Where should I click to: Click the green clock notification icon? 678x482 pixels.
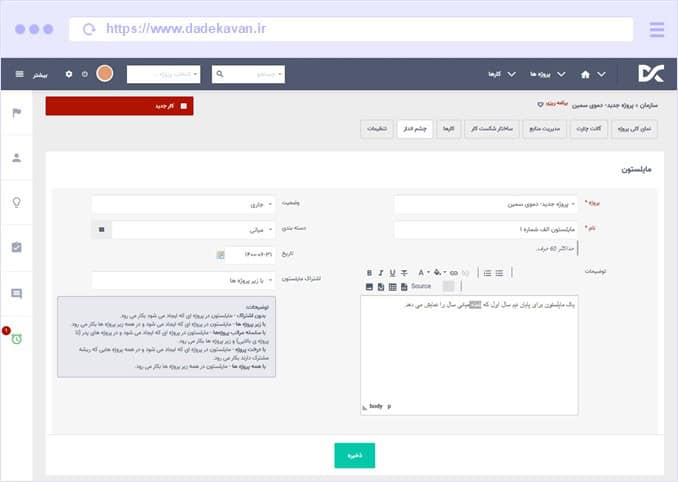pos(16,339)
